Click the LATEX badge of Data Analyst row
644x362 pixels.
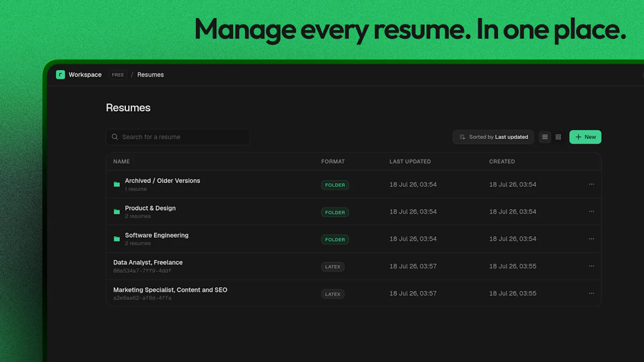[x=332, y=267]
